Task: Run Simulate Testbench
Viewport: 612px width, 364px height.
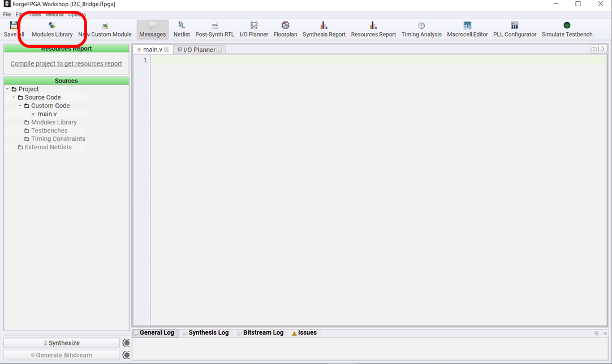Action: (567, 29)
